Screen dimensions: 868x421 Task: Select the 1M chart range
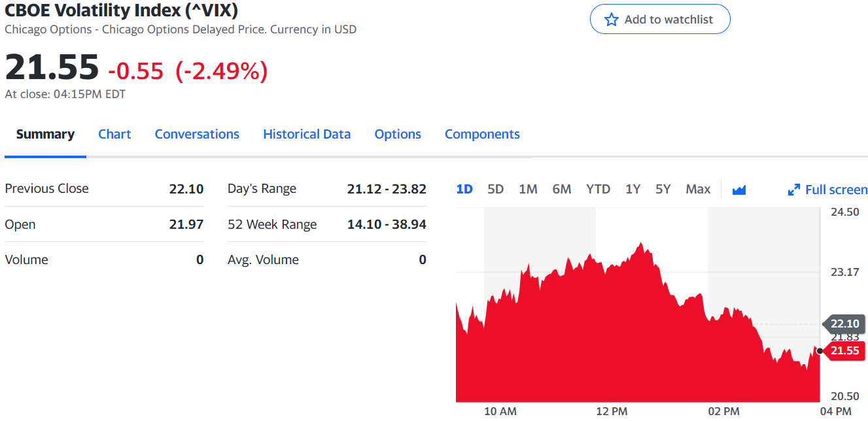[528, 189]
